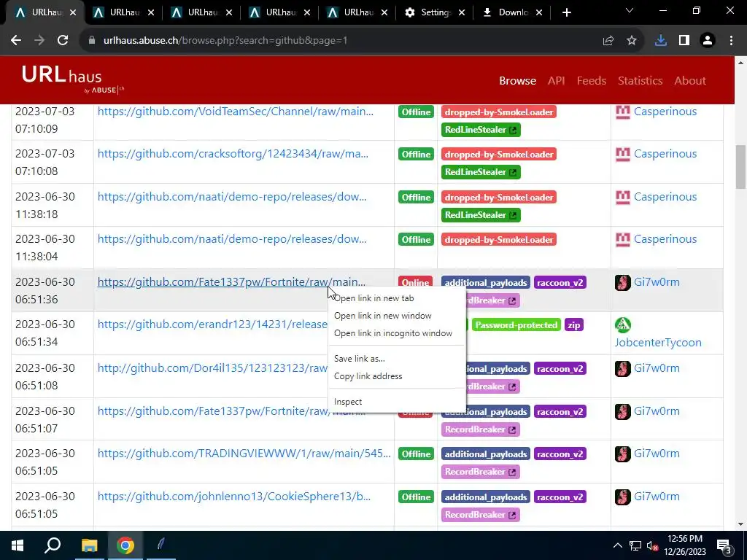
Task: Open the cracksoftorg/12423434 URL
Action: (233, 154)
